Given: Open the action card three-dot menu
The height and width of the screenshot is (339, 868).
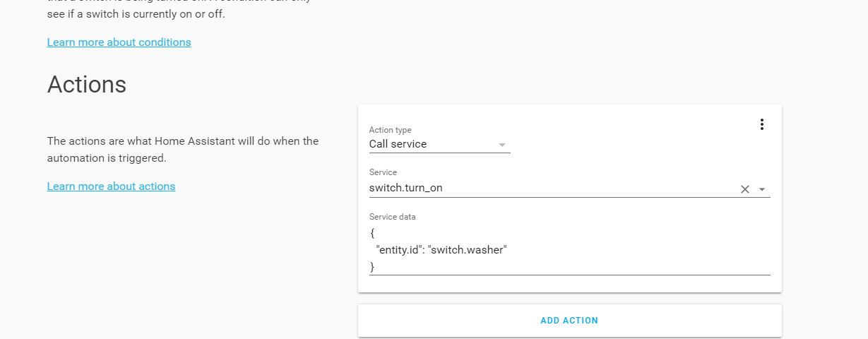Looking at the screenshot, I should click(761, 124).
